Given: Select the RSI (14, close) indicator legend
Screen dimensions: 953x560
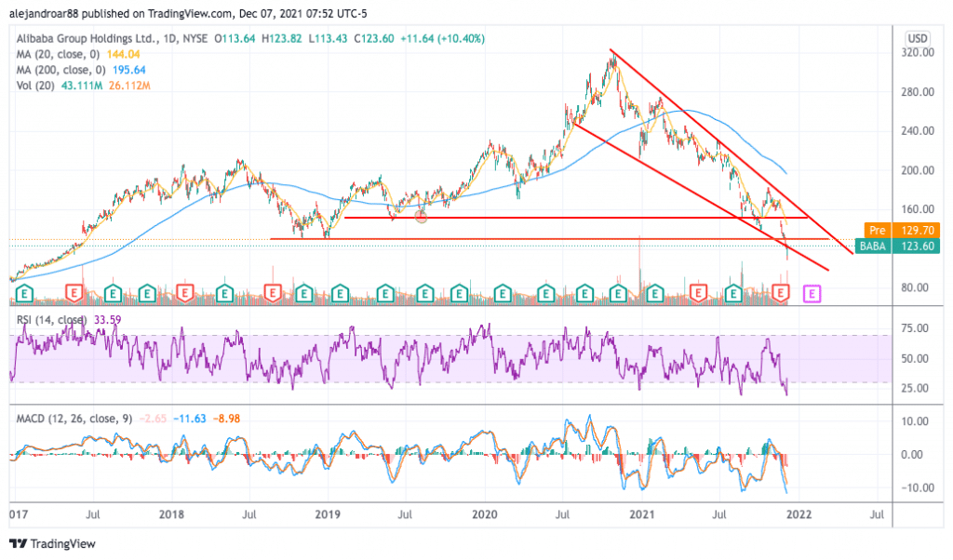Looking at the screenshot, I should click(51, 320).
